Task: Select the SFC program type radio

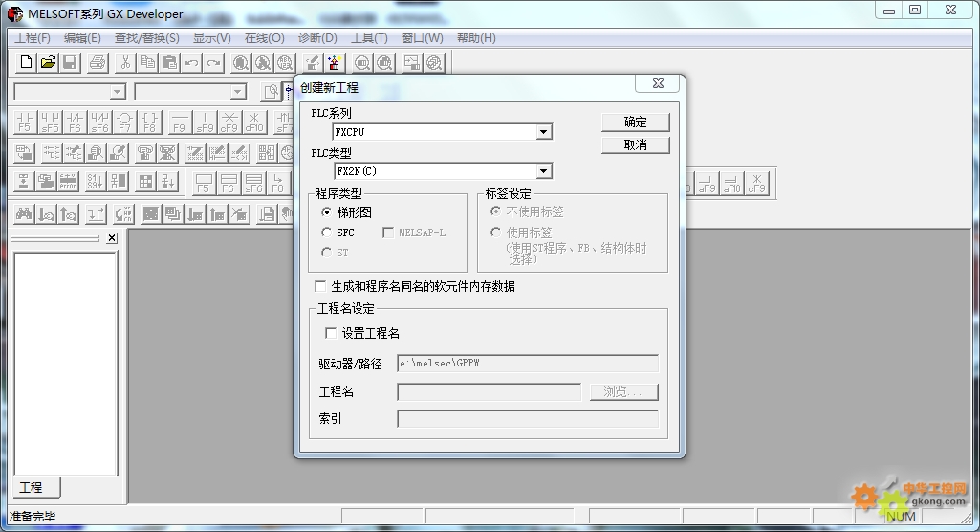Action: click(326, 233)
